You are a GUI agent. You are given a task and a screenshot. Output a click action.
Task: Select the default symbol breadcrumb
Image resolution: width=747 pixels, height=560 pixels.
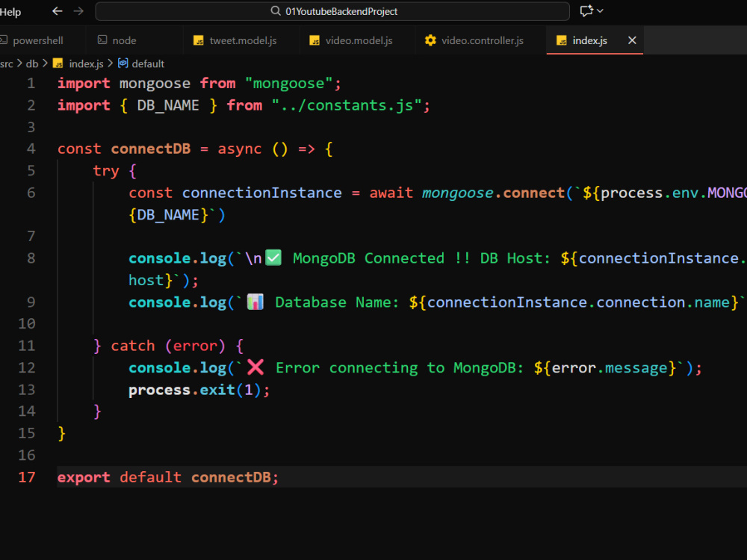pos(148,63)
